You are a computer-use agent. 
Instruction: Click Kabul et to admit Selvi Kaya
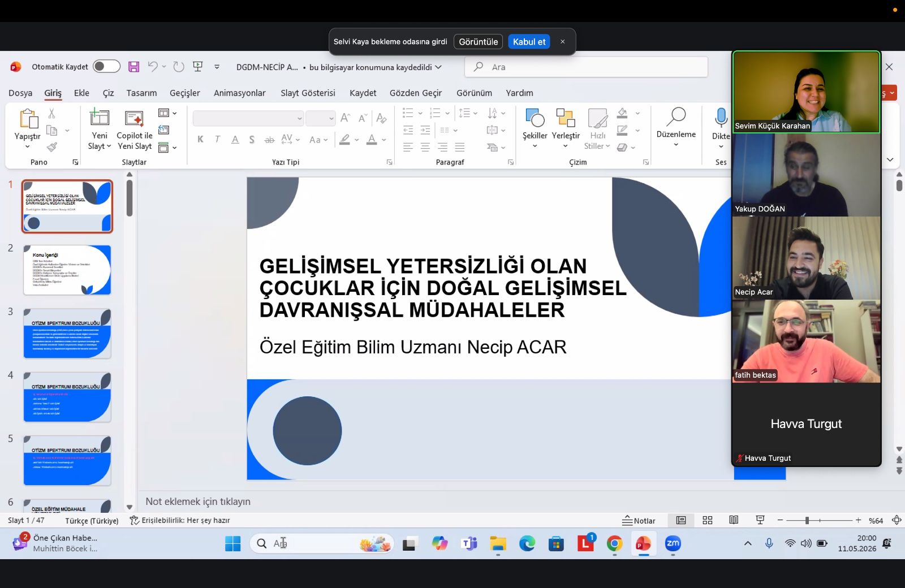[x=529, y=42]
